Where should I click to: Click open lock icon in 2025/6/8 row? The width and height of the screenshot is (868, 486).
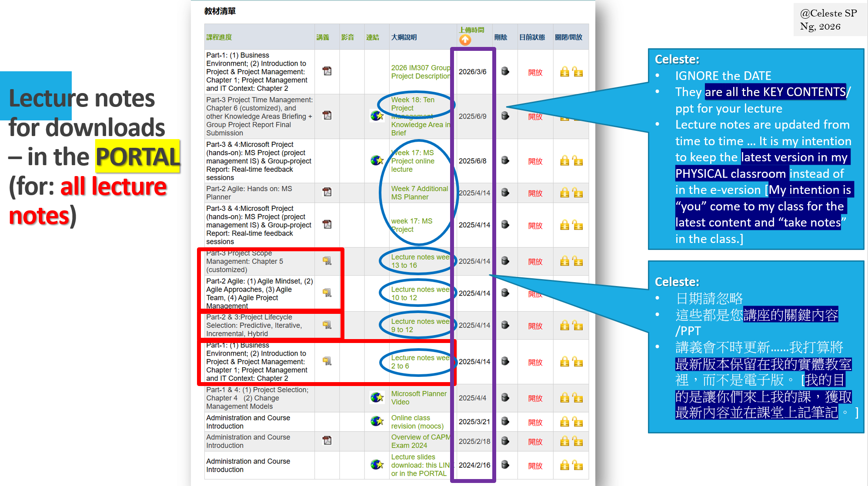tap(578, 161)
